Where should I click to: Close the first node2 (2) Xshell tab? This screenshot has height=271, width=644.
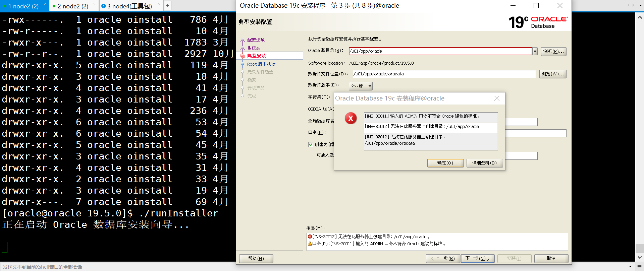point(45,4)
